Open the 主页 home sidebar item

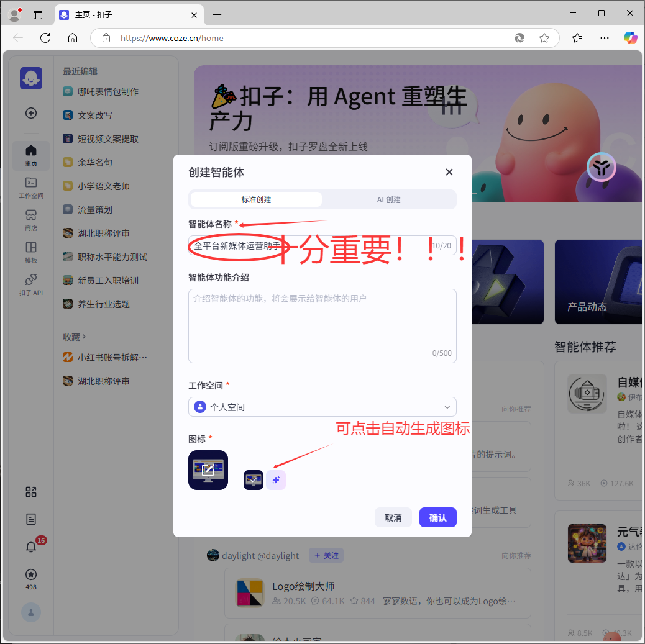point(31,156)
